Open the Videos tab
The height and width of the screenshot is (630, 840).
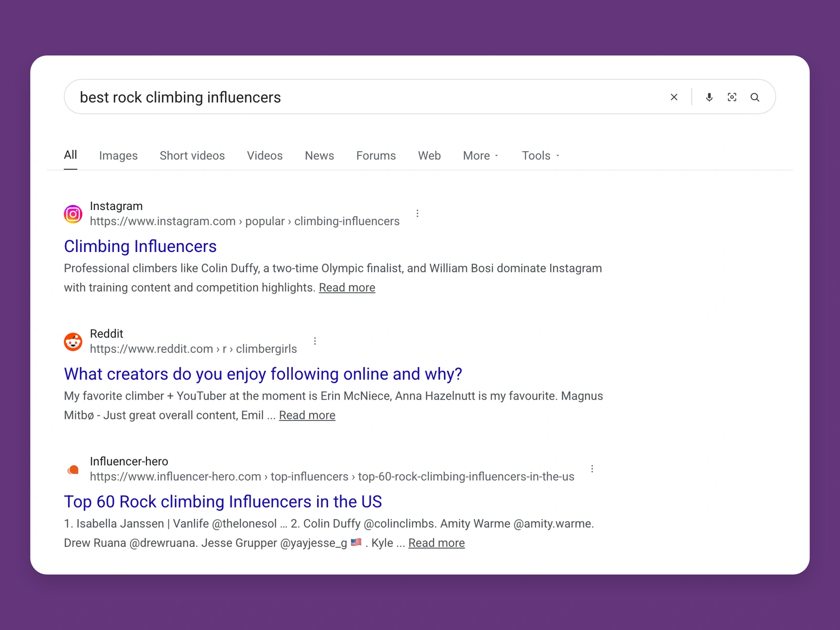coord(265,155)
